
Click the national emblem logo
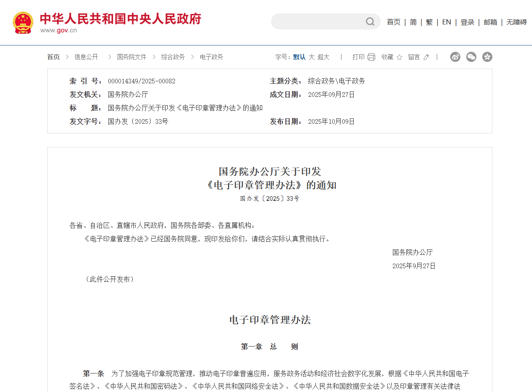pos(23,23)
